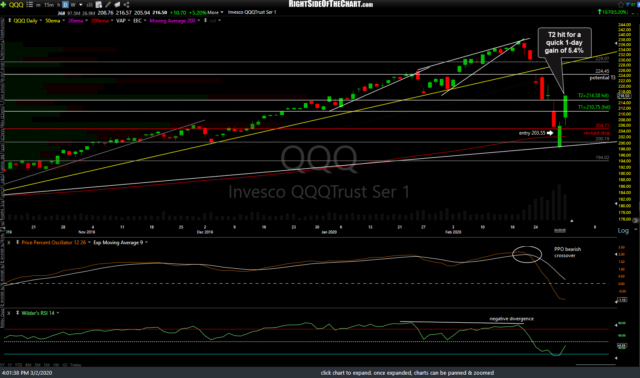The width and height of the screenshot is (640, 378).
Task: Select the minute 'm' timeframe
Action: point(38,4)
